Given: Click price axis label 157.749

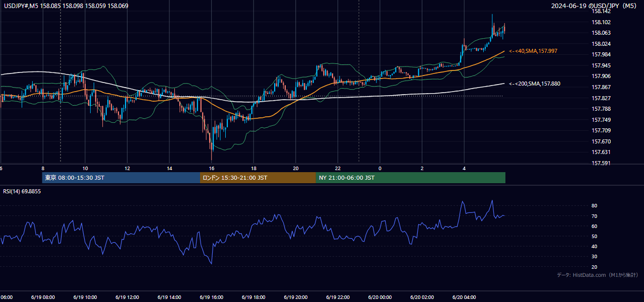Looking at the screenshot, I should 601,120.
